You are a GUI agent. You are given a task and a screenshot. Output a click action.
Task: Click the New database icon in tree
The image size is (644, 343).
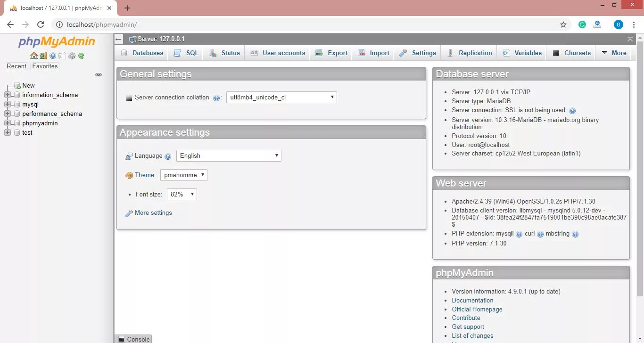[x=17, y=85]
